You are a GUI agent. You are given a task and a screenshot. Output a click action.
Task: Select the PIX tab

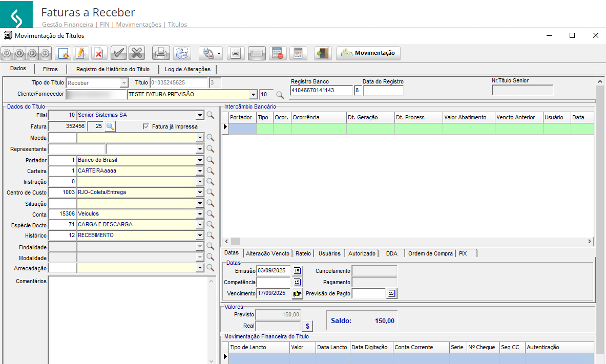(x=463, y=253)
